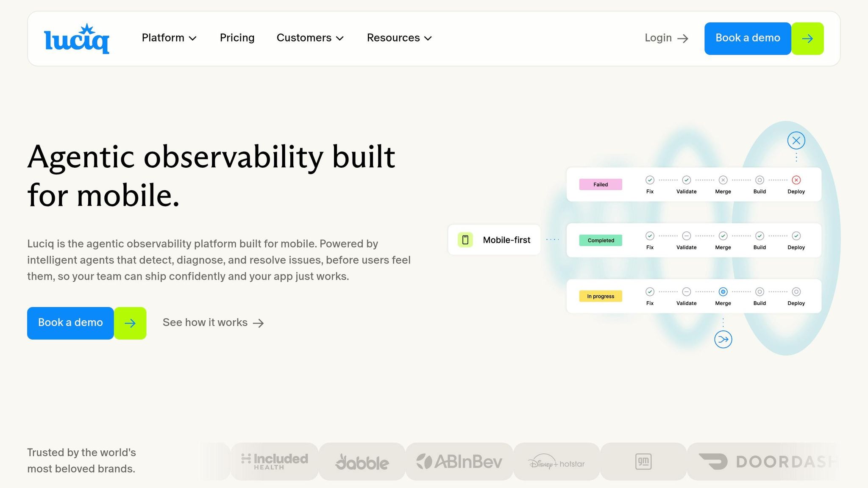Click red Deploy failed icon in Failed row
This screenshot has width=868, height=488.
796,180
